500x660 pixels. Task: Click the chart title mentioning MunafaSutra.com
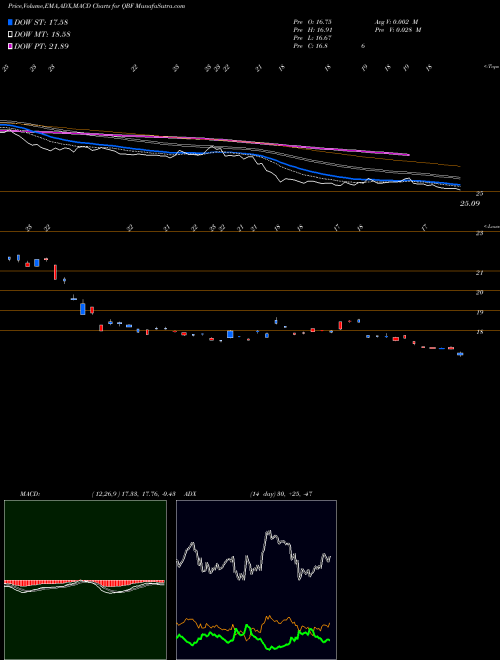96,6
